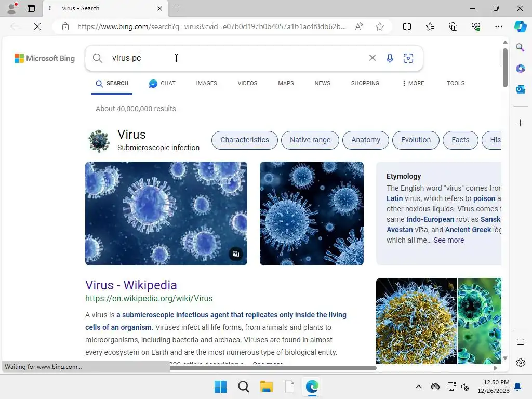Expand the image on first virus picture
Screen dimensions: 532x399
tap(236, 254)
